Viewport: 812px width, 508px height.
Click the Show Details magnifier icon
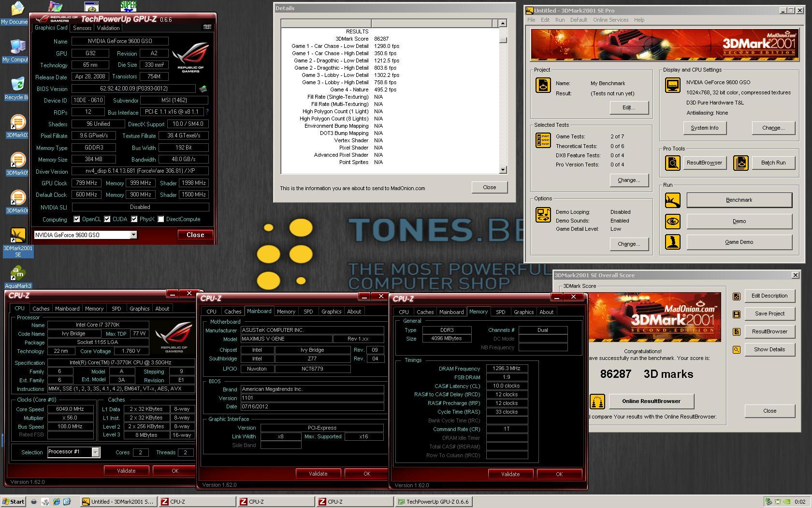point(737,350)
